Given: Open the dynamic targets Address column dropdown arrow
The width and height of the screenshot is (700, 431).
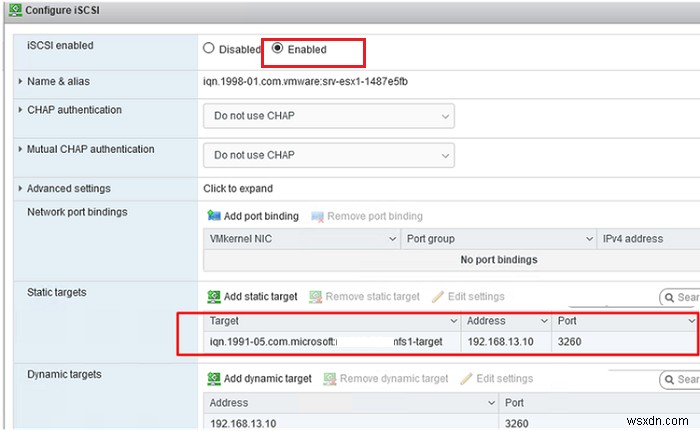Looking at the screenshot, I should tap(492, 403).
